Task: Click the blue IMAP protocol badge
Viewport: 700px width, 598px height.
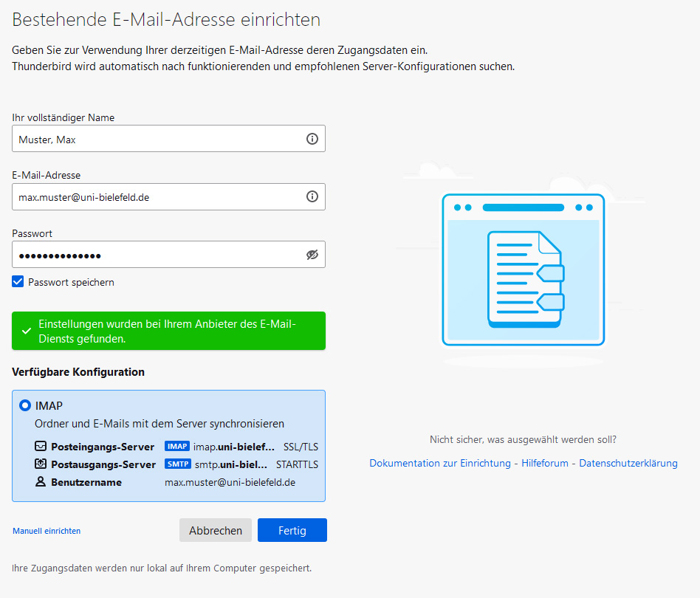Action: 177,447
